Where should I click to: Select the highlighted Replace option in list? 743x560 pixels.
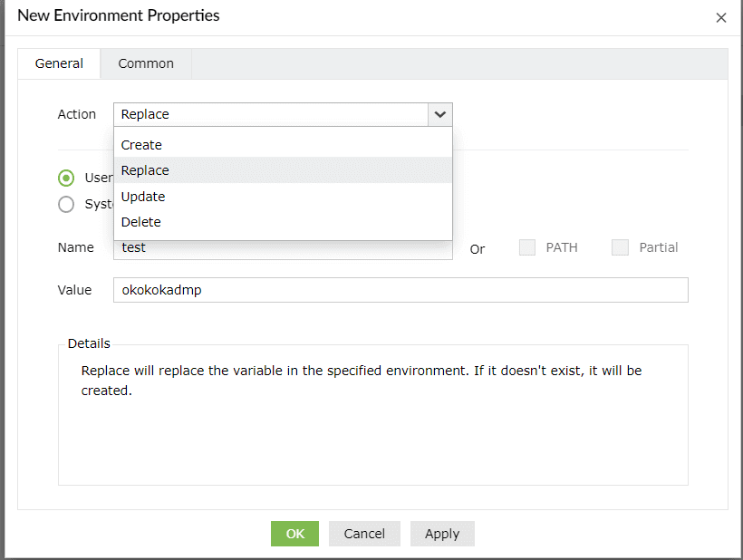pos(145,170)
